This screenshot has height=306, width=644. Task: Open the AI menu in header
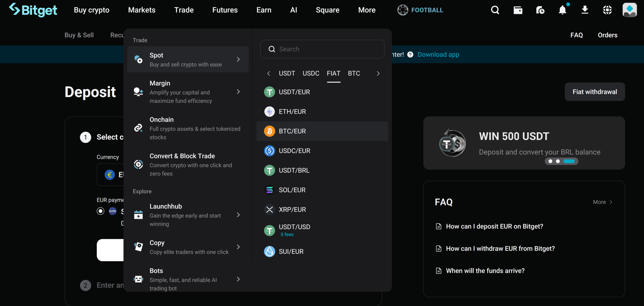(294, 10)
